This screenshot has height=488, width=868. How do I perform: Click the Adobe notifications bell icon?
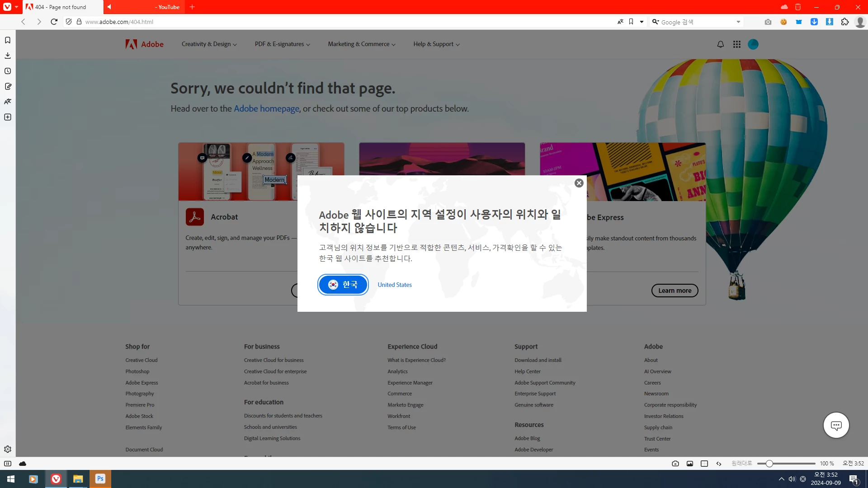tap(721, 44)
